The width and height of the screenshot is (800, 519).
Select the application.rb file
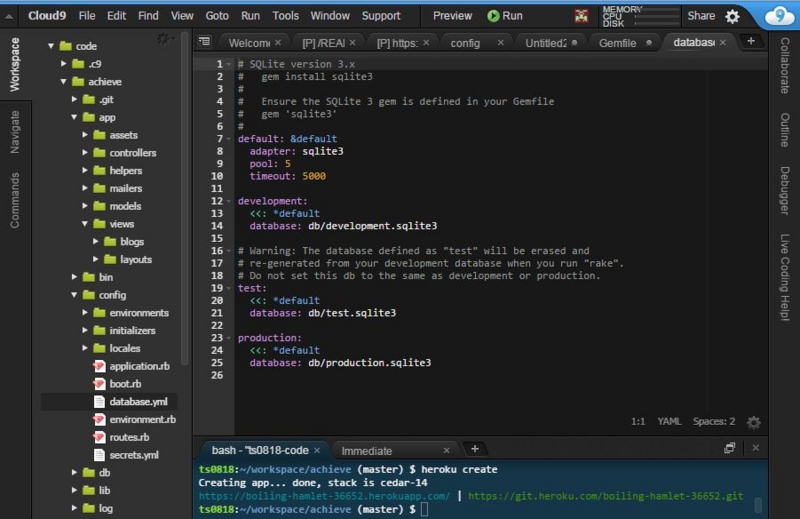click(139, 366)
